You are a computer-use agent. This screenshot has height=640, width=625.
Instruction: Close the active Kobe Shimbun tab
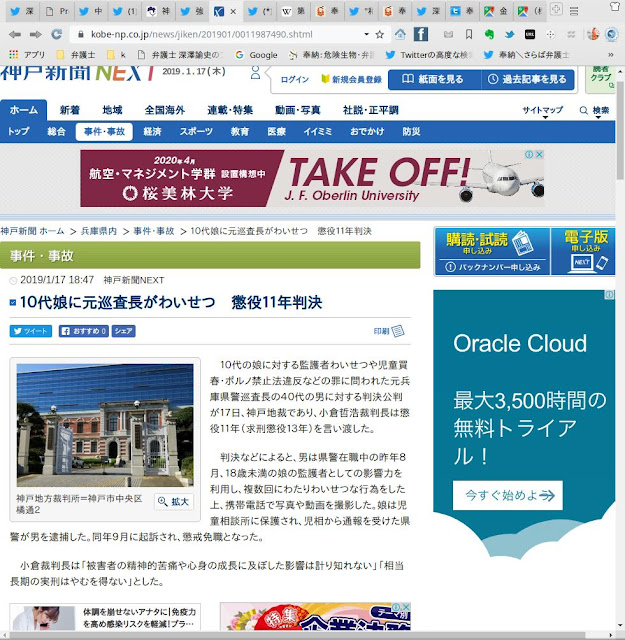pyautogui.click(x=233, y=12)
